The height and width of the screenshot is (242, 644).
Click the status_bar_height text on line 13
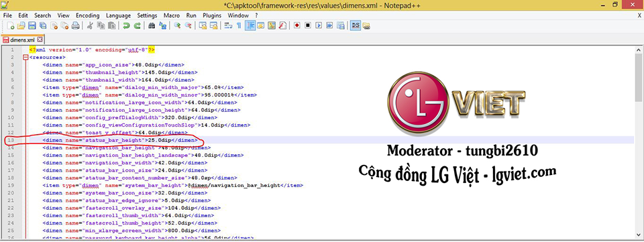tap(115, 140)
